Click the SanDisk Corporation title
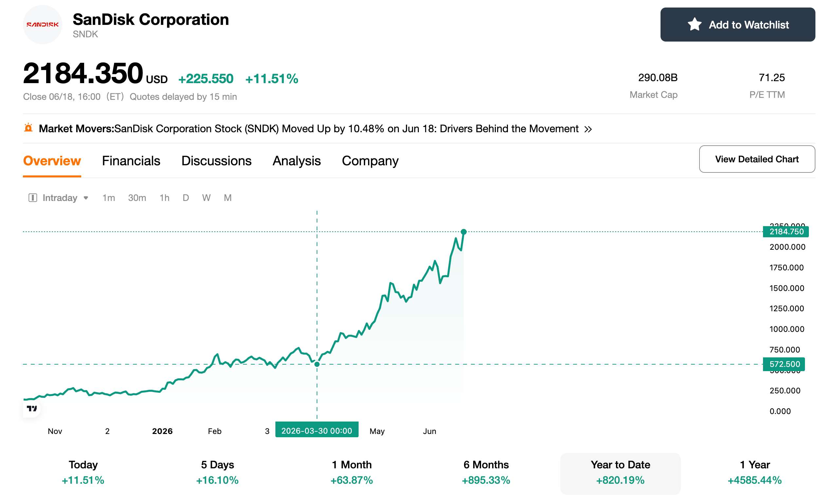 151,19
